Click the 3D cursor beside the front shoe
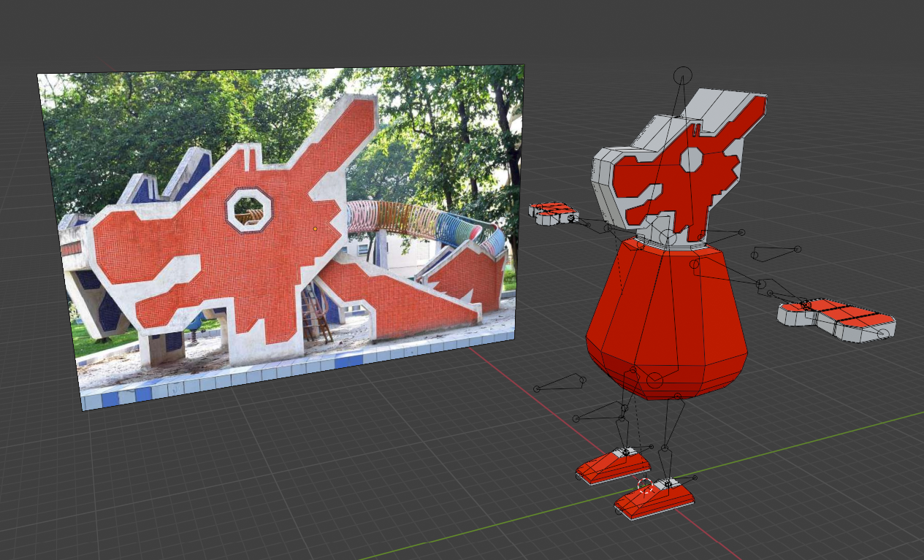924x560 pixels. (644, 486)
